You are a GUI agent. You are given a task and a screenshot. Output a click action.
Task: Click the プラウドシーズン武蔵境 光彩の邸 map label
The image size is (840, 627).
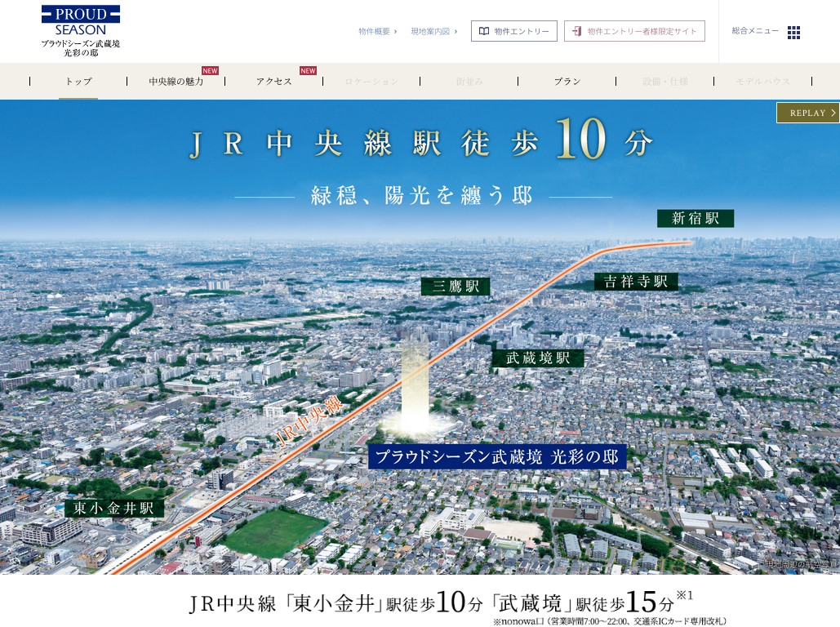click(497, 456)
